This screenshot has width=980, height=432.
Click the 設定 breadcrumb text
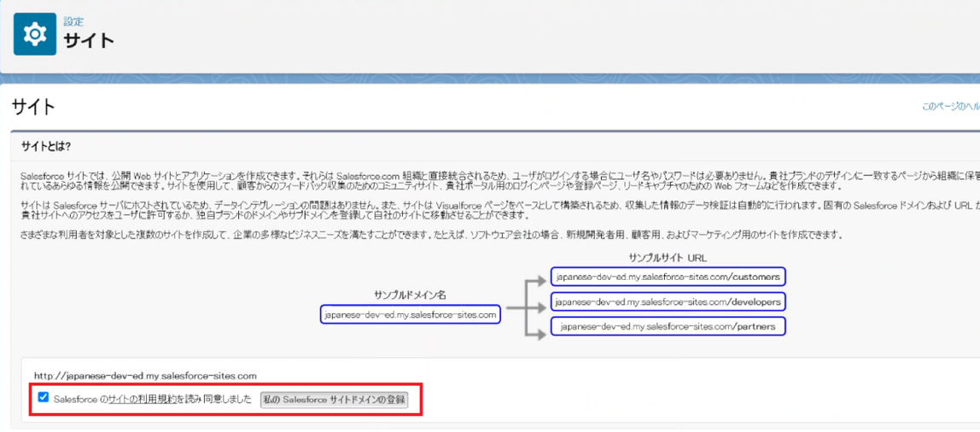(x=73, y=21)
